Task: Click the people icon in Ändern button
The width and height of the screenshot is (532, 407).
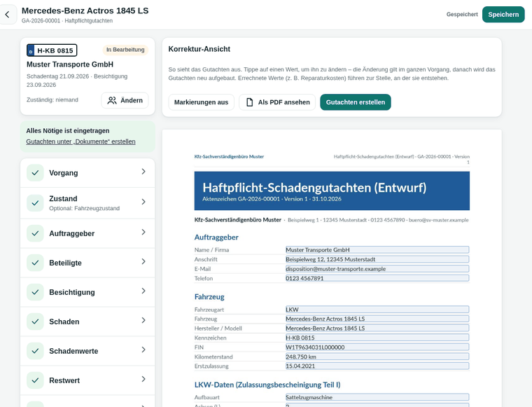Action: 112,100
